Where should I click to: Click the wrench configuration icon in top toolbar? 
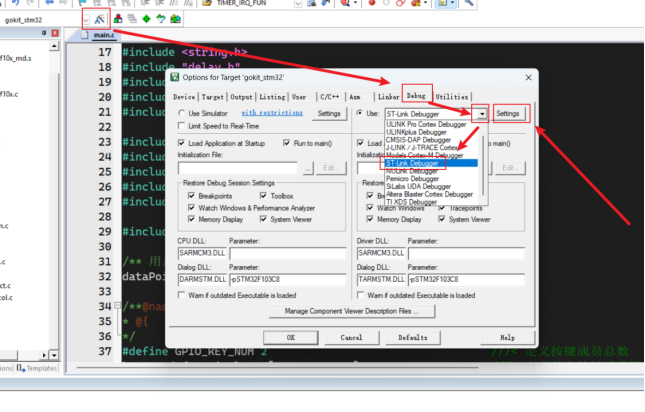coord(469,3)
